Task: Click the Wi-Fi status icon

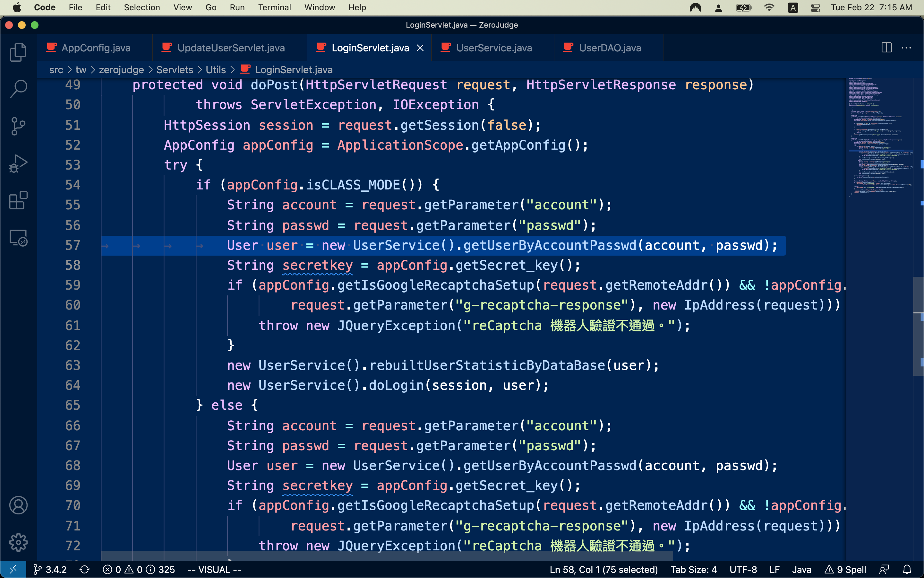Action: pyautogui.click(x=769, y=7)
